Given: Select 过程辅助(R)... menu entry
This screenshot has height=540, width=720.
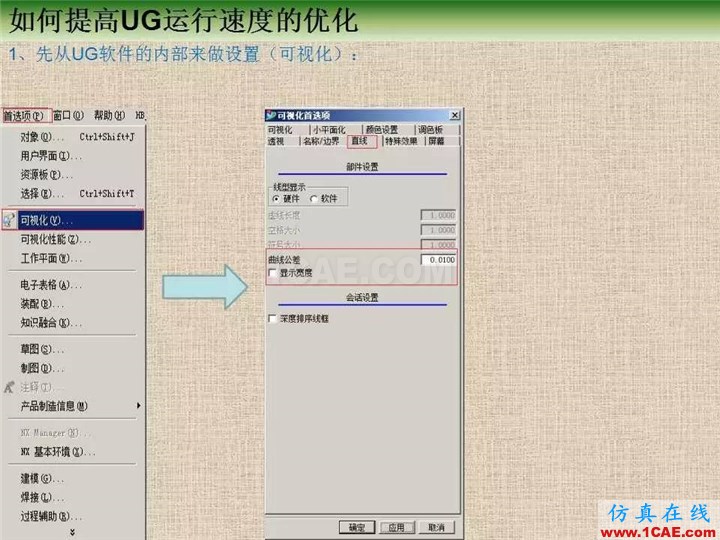Looking at the screenshot, I should coord(51,517).
